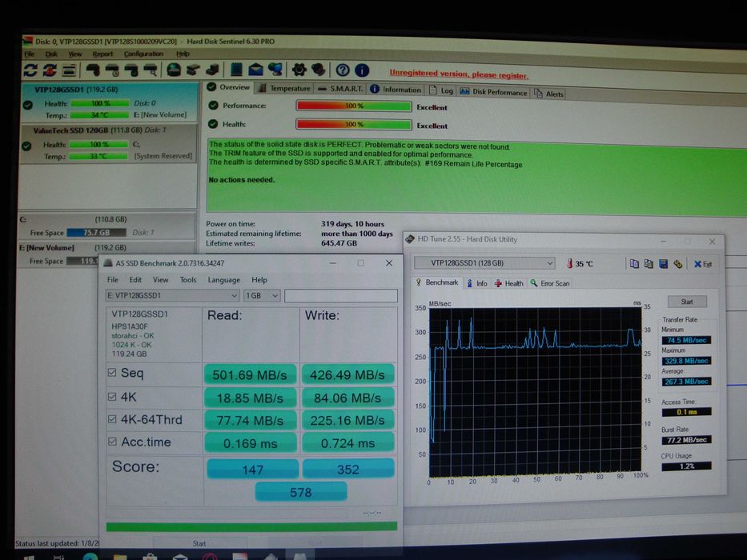Click the Exit button in HD Tune
This screenshot has height=560, width=747.
pyautogui.click(x=703, y=264)
